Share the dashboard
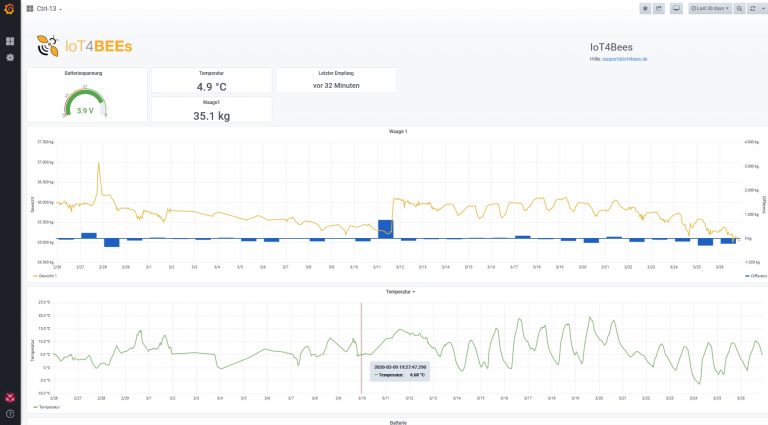768x425 pixels. point(659,8)
